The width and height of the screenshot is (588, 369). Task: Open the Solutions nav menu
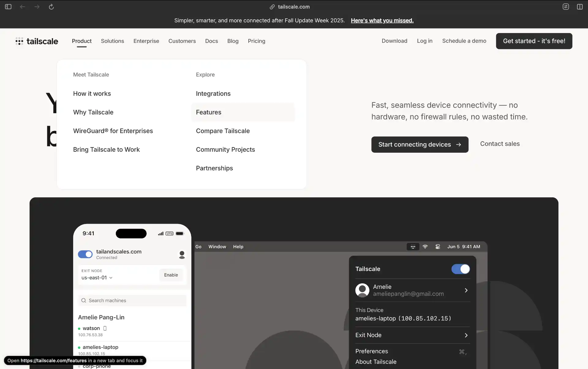click(112, 41)
